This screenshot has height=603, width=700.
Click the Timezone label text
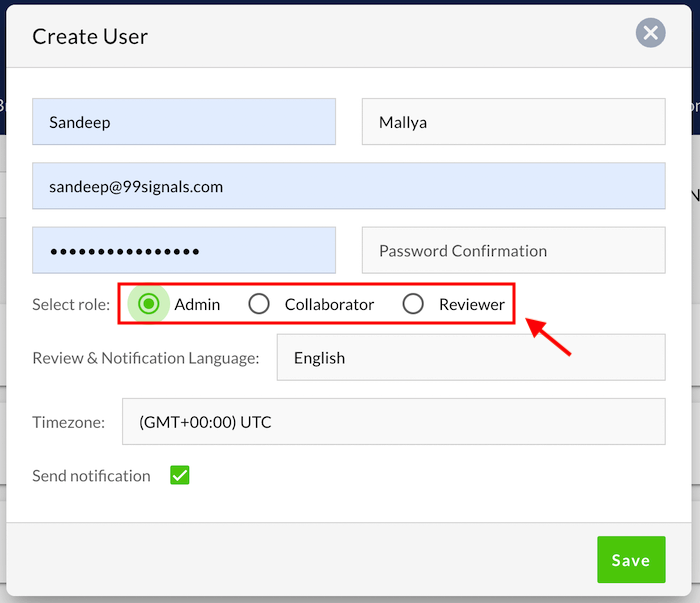(68, 422)
